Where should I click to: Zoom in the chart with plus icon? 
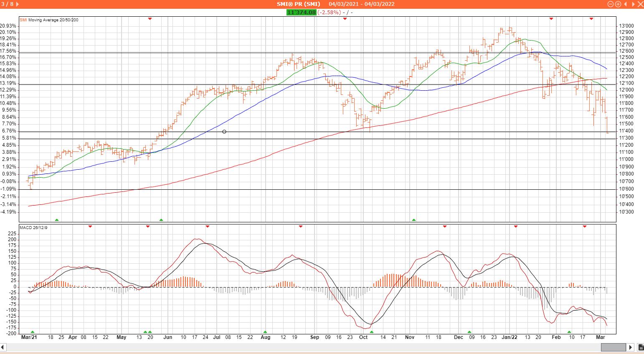[x=618, y=4]
